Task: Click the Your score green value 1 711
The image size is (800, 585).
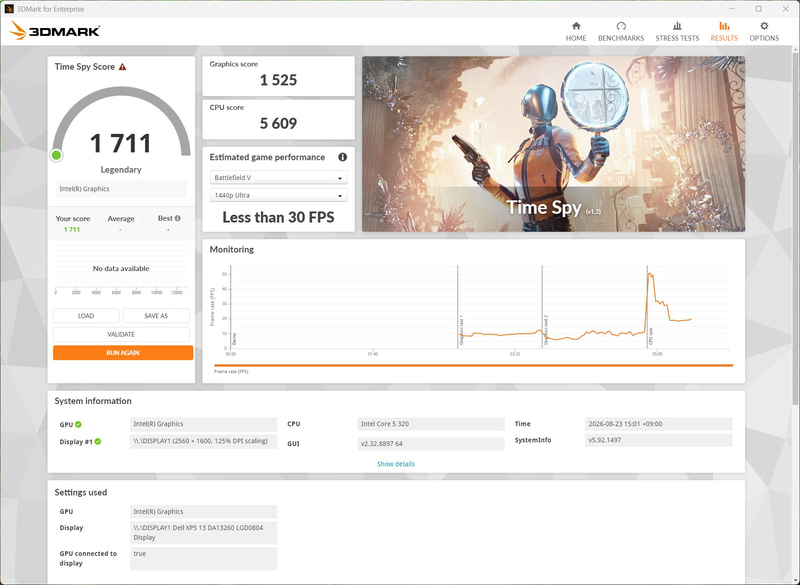Action: coord(72,230)
